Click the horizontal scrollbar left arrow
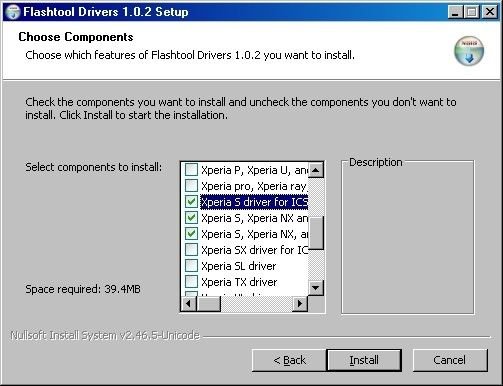The image size is (503, 386). pyautogui.click(x=189, y=304)
